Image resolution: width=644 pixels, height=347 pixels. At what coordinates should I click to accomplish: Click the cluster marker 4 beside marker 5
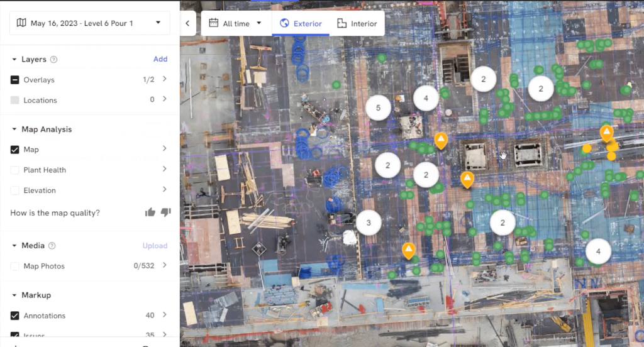[x=426, y=98]
